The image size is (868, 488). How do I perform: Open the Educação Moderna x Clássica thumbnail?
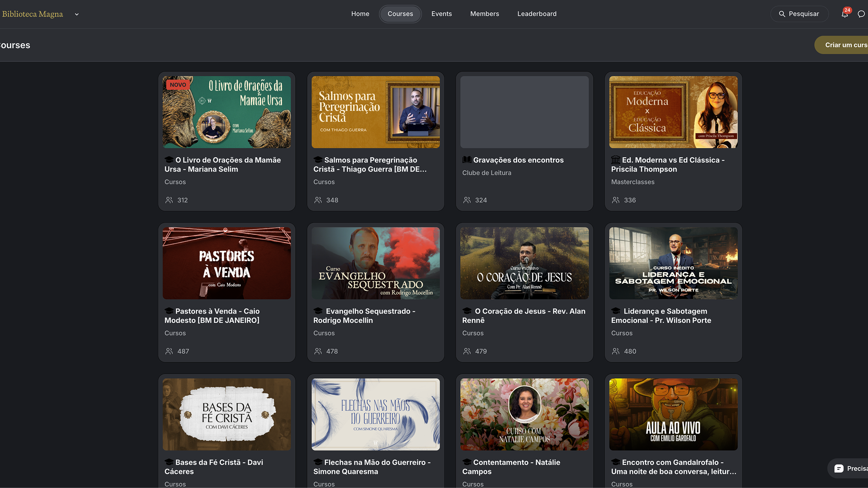(674, 112)
